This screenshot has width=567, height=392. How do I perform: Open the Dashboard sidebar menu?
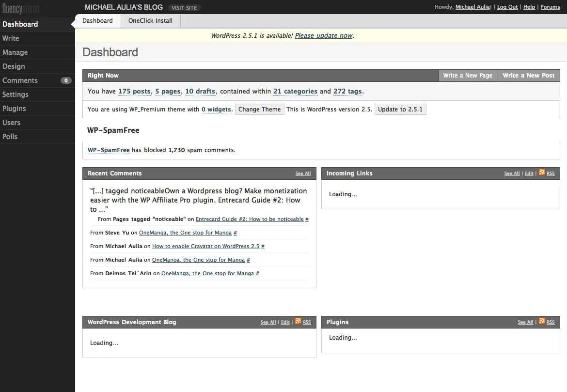pyautogui.click(x=37, y=24)
